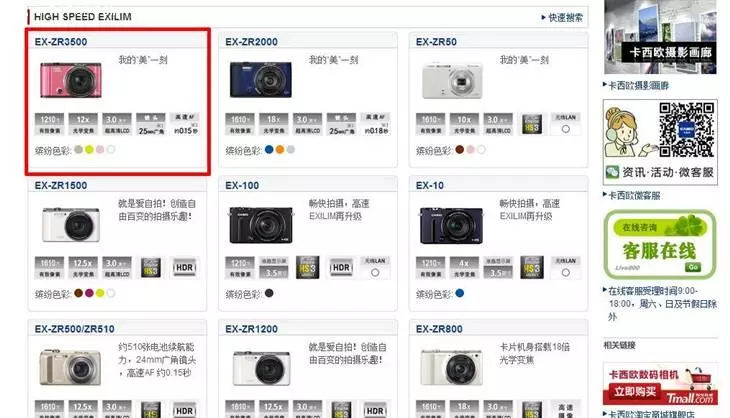
Task: Select the wireless LAN circle for EX-10
Action: click(x=565, y=273)
